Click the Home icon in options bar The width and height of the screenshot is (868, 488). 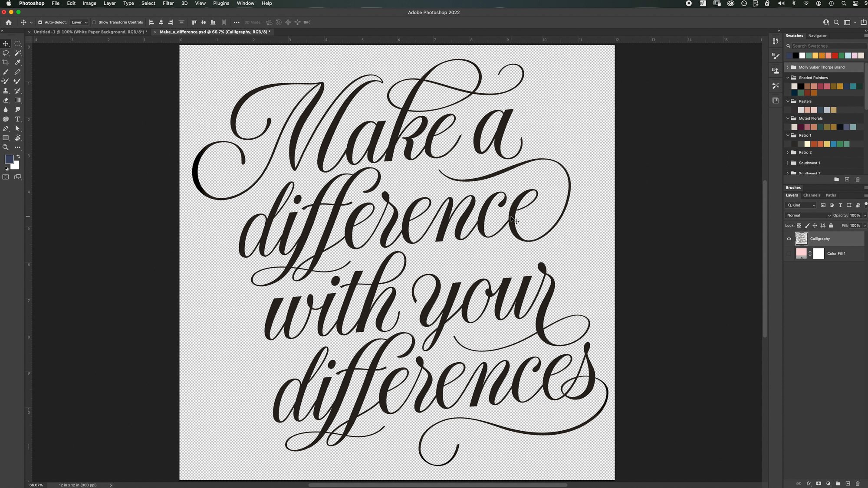(x=9, y=22)
